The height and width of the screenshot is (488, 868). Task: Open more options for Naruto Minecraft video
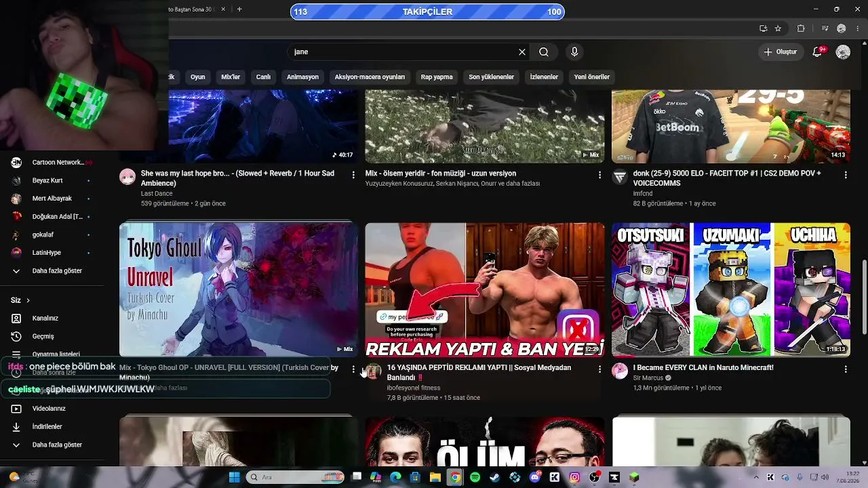coord(845,369)
